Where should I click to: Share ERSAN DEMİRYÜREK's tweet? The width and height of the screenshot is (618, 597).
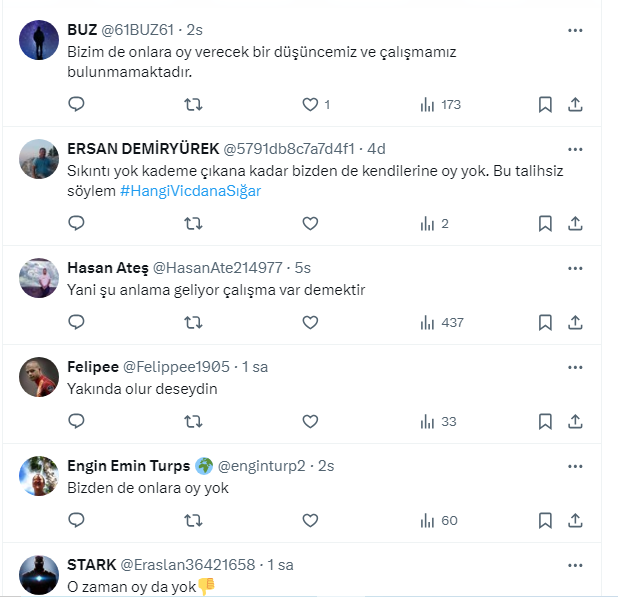[576, 223]
